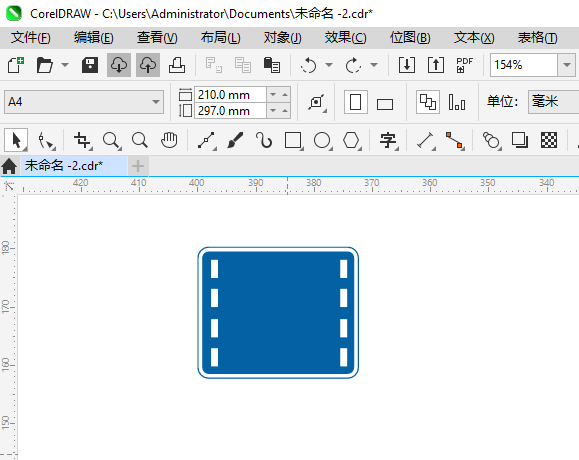Click the Export icon

[x=436, y=65]
